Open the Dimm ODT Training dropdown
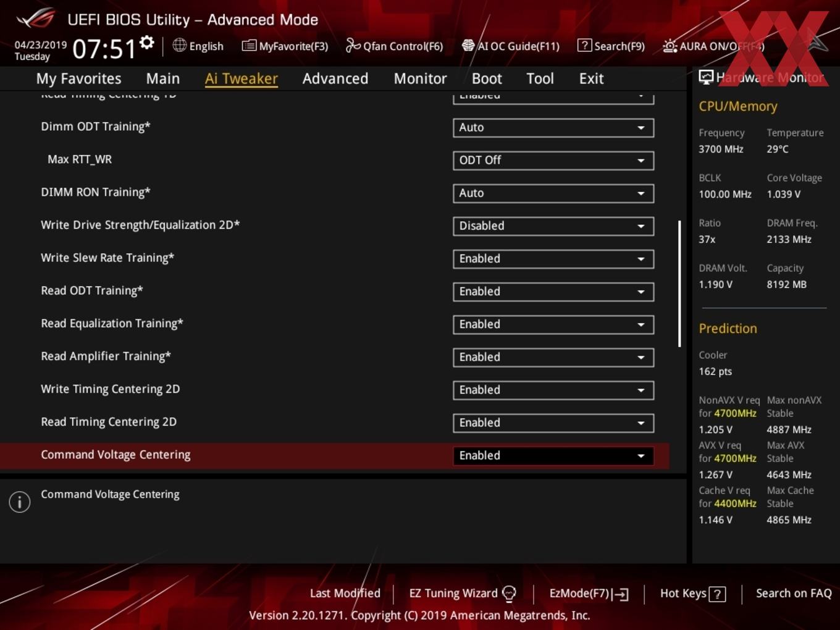This screenshot has height=630, width=840. coord(553,127)
